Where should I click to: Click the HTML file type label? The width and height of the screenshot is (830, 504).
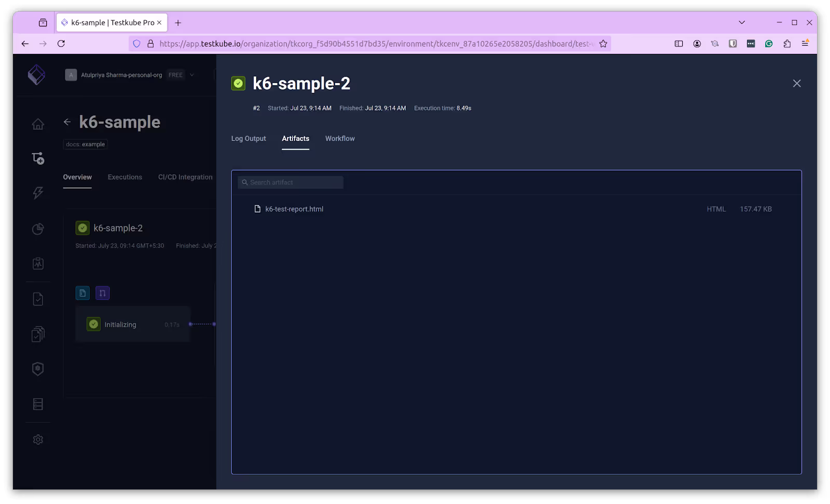[x=716, y=209]
